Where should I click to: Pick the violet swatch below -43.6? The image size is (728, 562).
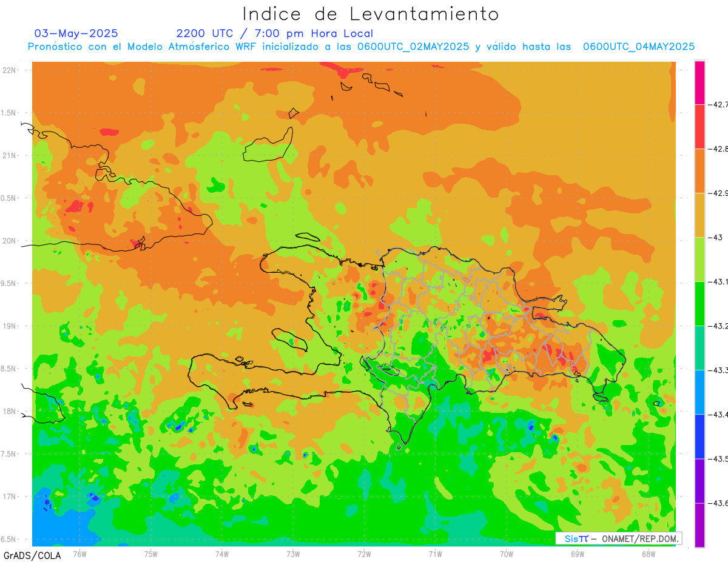pyautogui.click(x=699, y=524)
